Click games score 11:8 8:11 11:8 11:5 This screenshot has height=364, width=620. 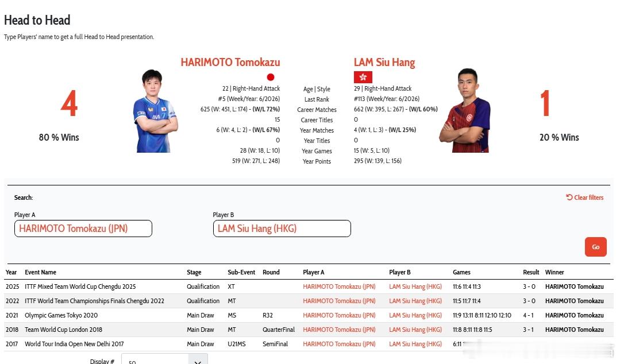tap(472, 330)
